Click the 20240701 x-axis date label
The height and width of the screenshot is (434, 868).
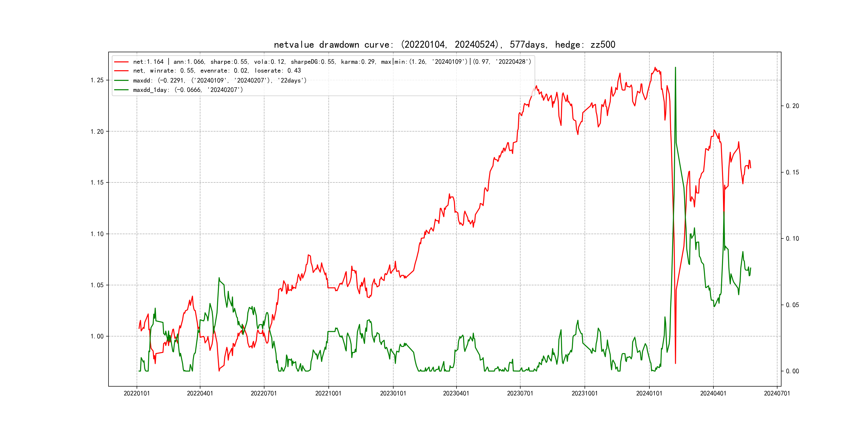pyautogui.click(x=777, y=393)
